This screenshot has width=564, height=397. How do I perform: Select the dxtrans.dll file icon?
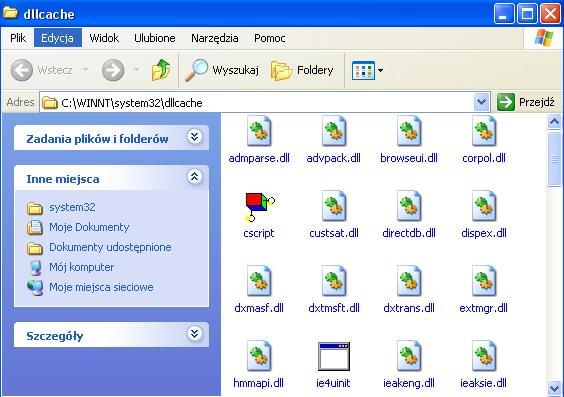pos(409,281)
